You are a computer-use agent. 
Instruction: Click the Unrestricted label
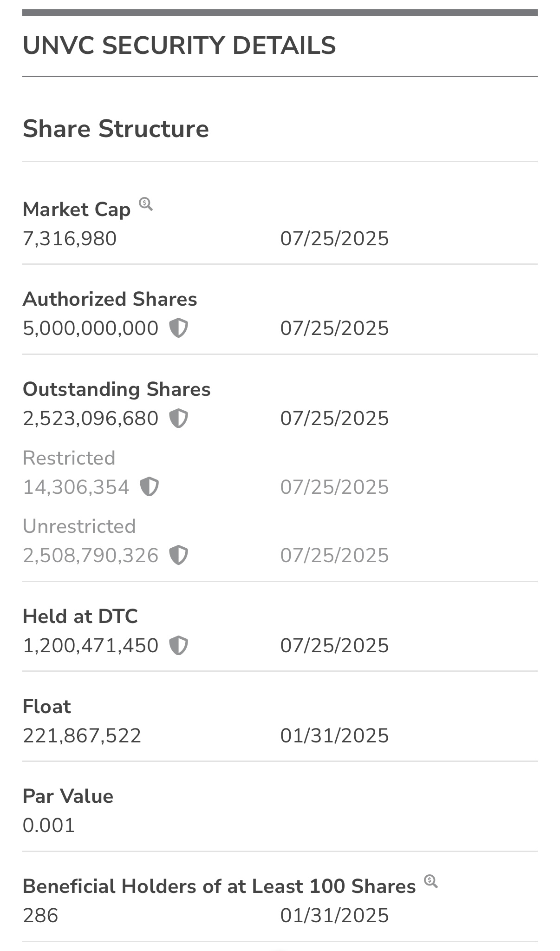point(79,526)
